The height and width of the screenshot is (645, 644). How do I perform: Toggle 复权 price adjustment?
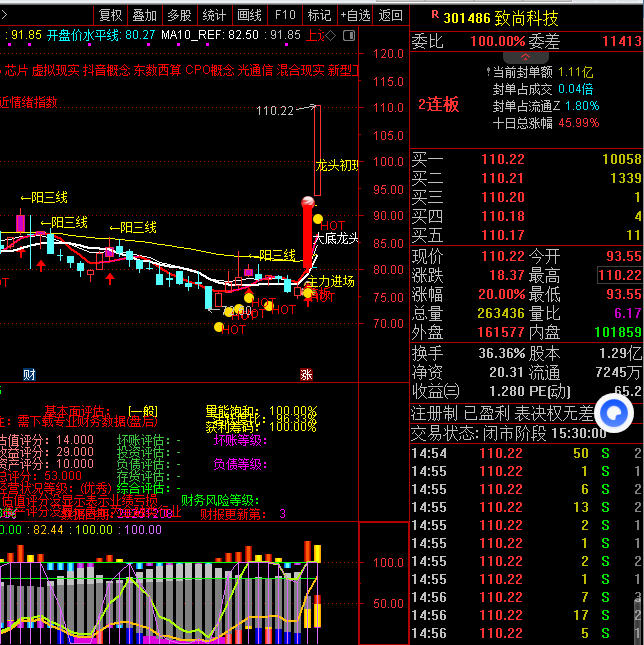pos(111,15)
